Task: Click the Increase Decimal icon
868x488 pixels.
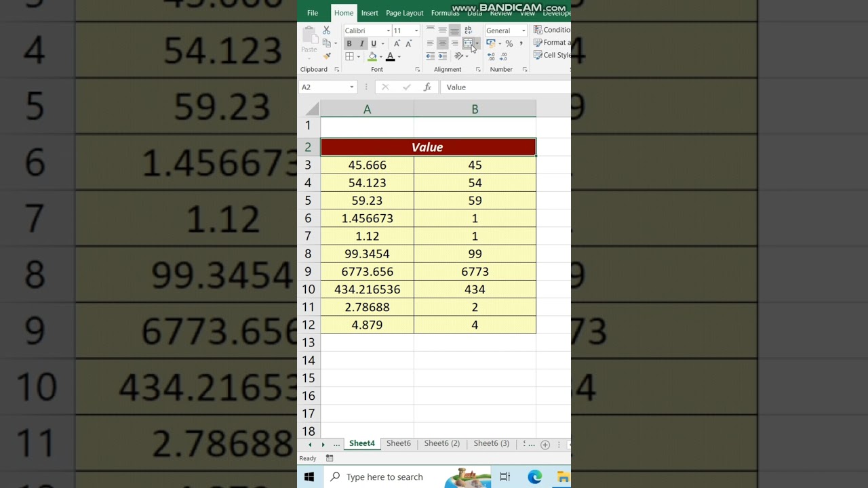Action: tap(491, 56)
